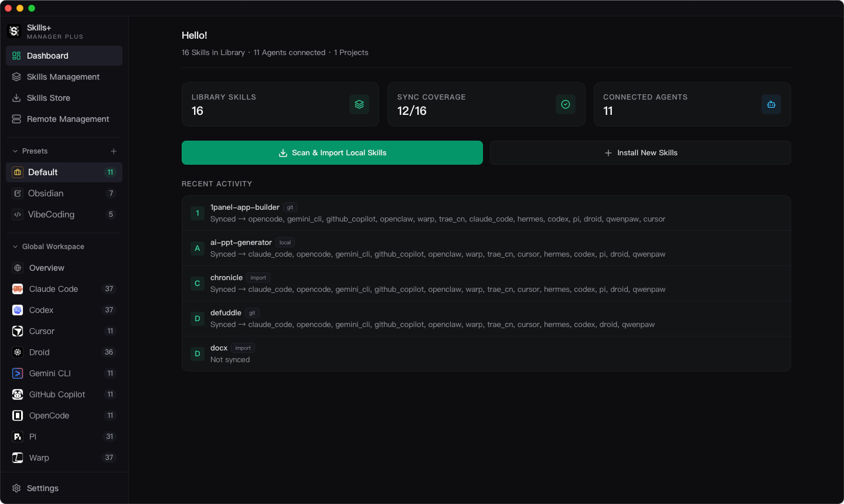Viewport: 844px width, 504px height.
Task: Click the 1panel-app-builder avatar badge
Action: tap(198, 213)
